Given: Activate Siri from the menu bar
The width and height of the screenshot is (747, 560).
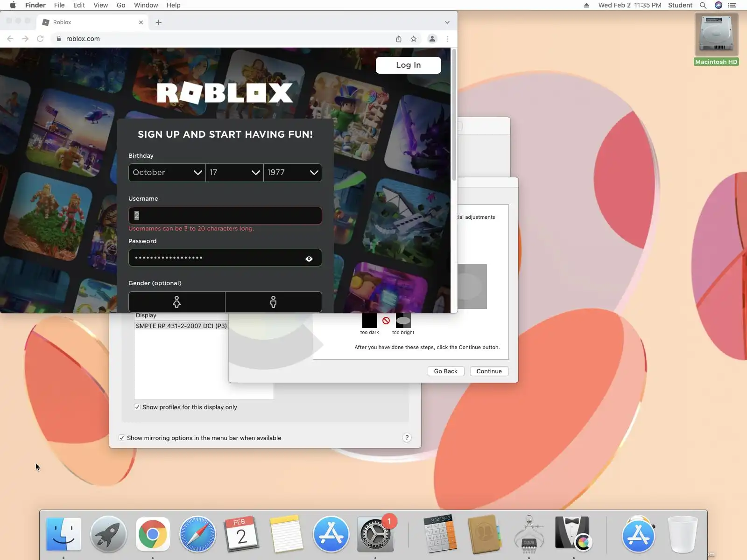Looking at the screenshot, I should pyautogui.click(x=719, y=5).
